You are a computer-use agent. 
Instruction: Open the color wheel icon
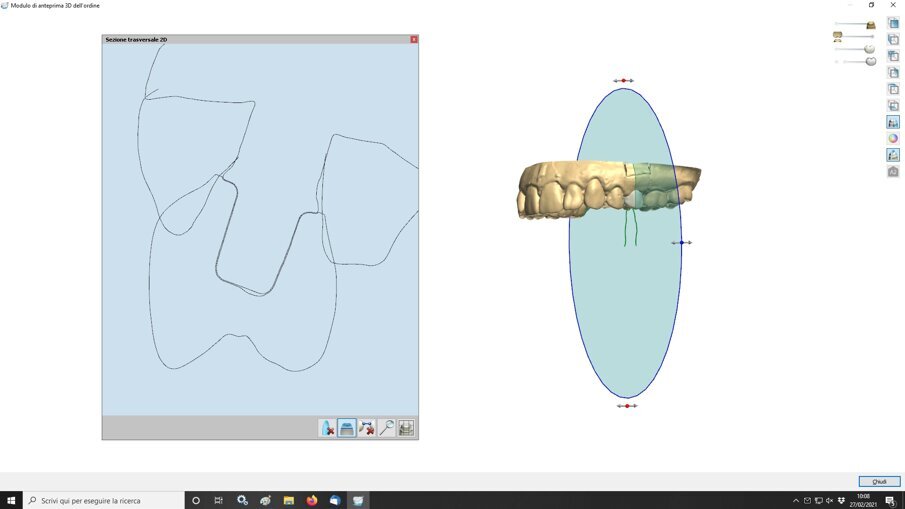point(893,139)
